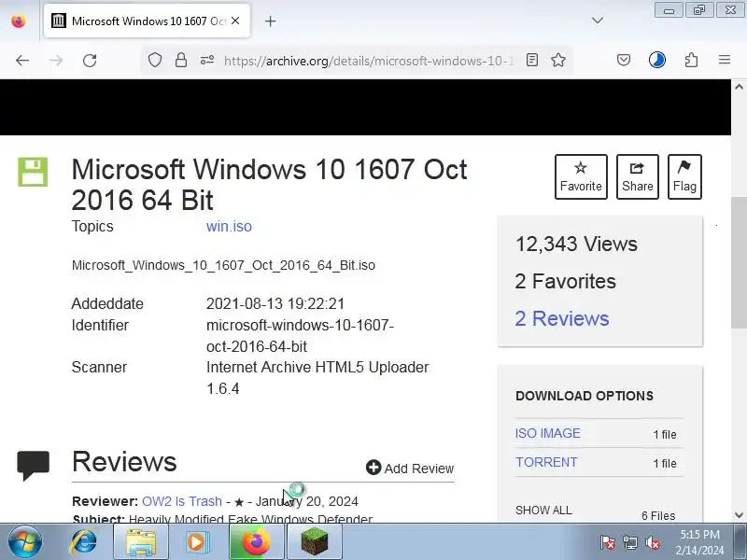Image resolution: width=747 pixels, height=560 pixels.
Task: Favorite this archive item
Action: pyautogui.click(x=581, y=176)
